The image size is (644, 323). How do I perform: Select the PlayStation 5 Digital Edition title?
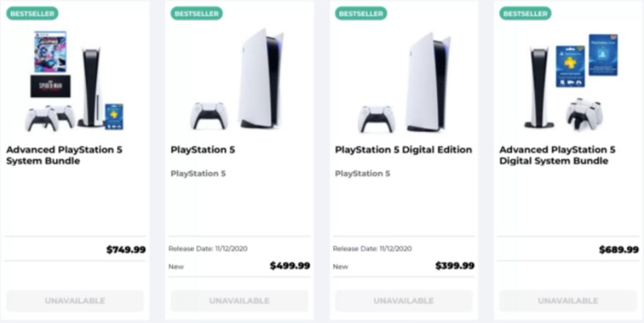pos(403,150)
